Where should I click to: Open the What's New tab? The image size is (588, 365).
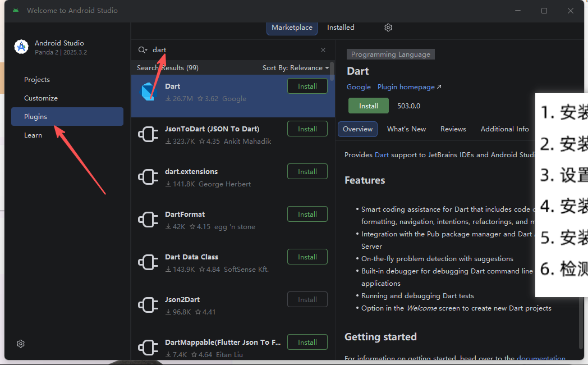pos(406,129)
